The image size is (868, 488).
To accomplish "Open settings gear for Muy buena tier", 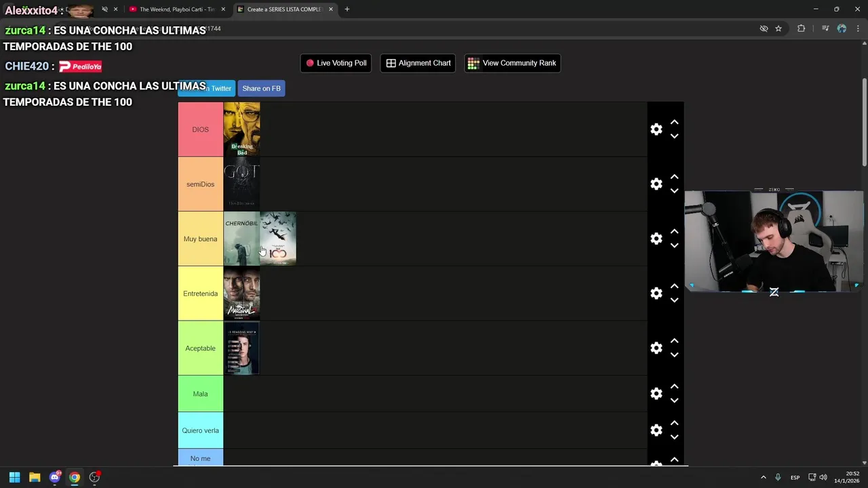I will click(x=656, y=239).
